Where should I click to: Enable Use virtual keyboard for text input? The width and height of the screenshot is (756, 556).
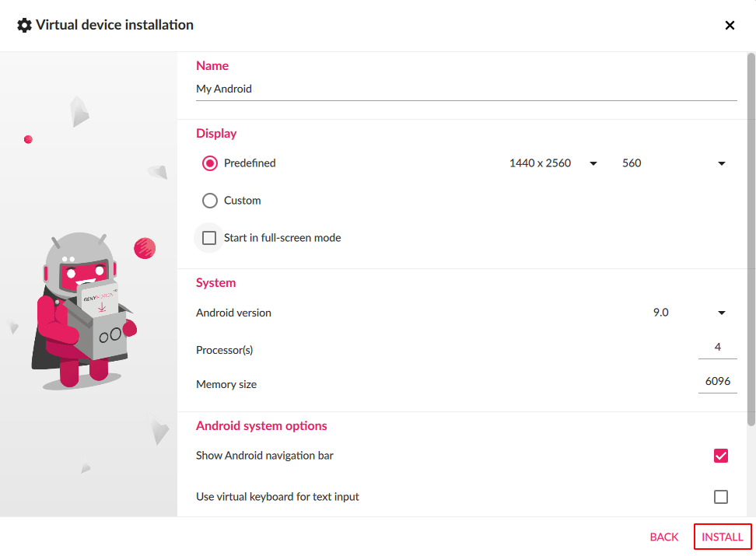pos(721,497)
